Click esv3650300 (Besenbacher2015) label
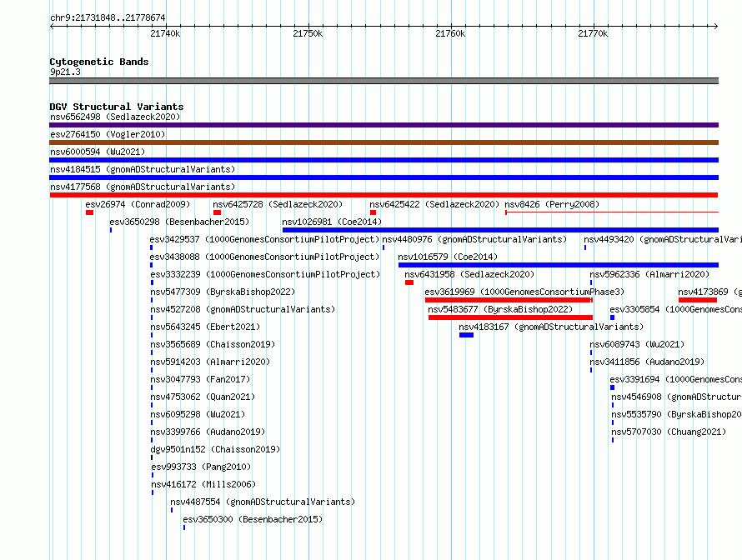The image size is (742, 560). coord(253,519)
